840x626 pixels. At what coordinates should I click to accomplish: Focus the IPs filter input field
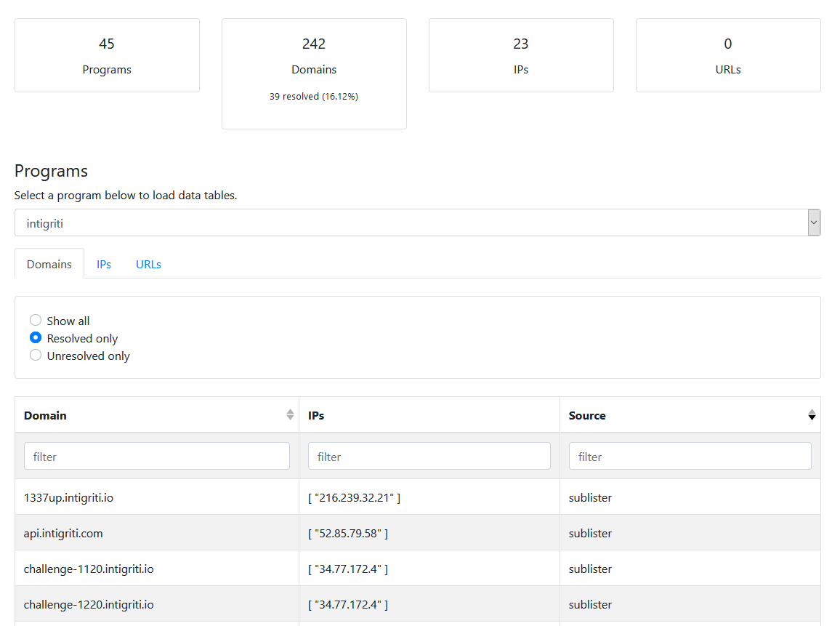tap(429, 456)
